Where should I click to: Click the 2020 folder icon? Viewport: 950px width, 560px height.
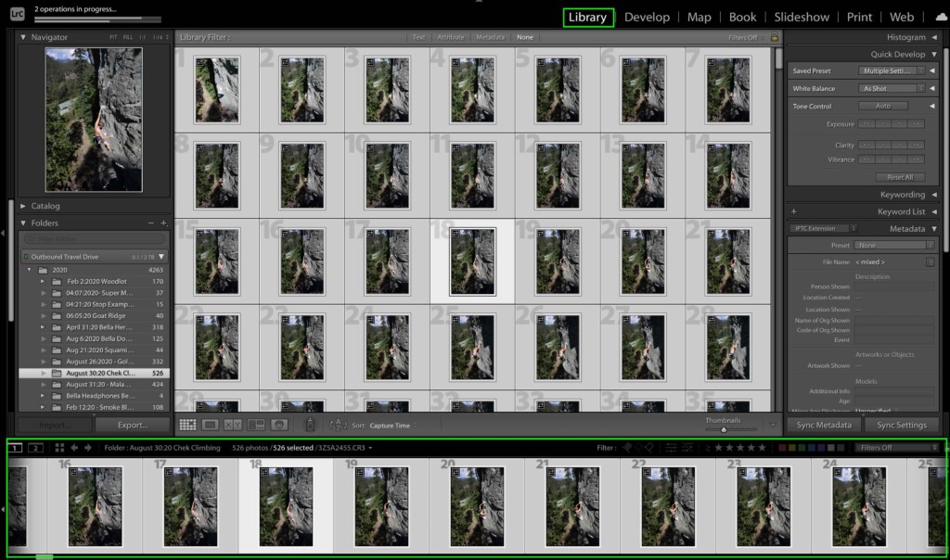coord(43,270)
